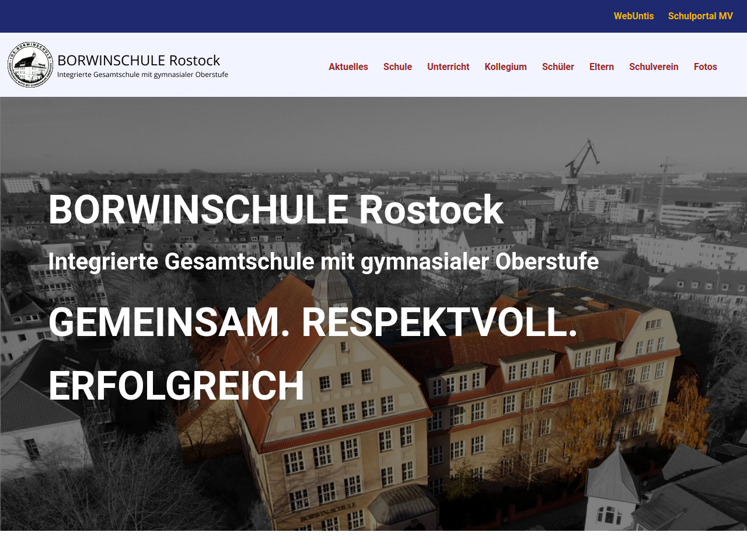747x560 pixels.
Task: Expand the Kollegium navigation menu
Action: [505, 67]
